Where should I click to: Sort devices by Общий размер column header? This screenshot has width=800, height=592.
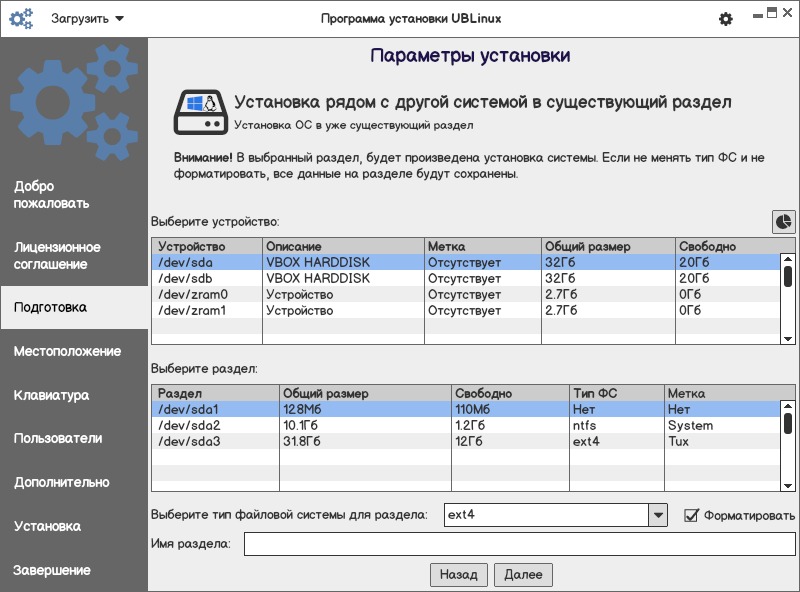[x=607, y=246]
